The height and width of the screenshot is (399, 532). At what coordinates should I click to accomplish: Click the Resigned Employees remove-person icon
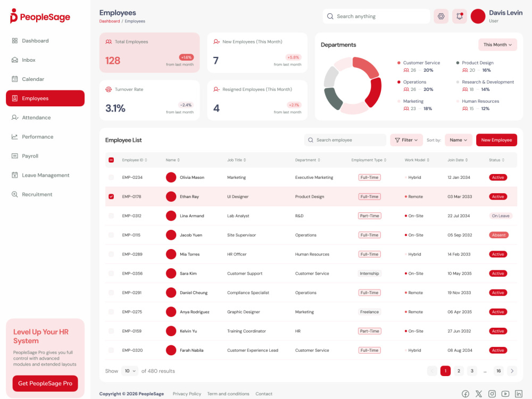click(x=217, y=89)
